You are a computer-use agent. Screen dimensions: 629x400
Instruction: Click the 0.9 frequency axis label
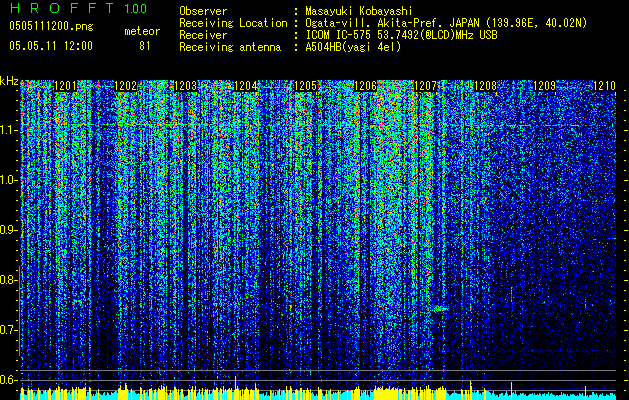pos(9,230)
